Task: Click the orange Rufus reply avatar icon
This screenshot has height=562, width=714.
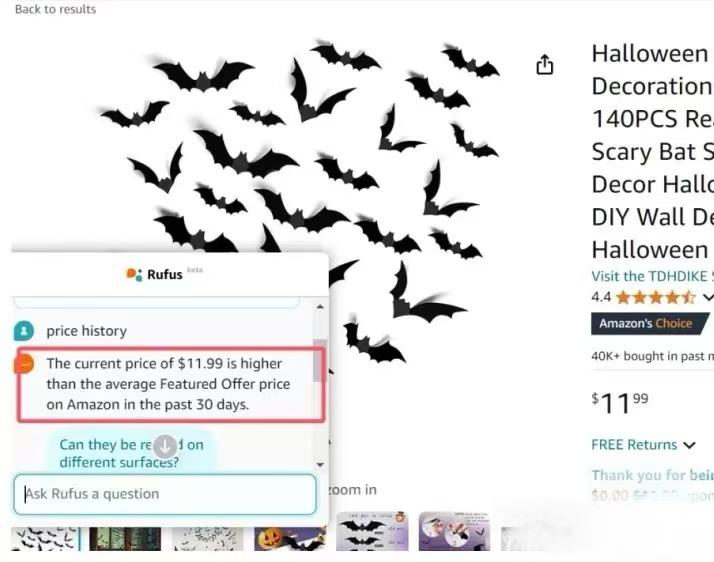Action: point(24,364)
